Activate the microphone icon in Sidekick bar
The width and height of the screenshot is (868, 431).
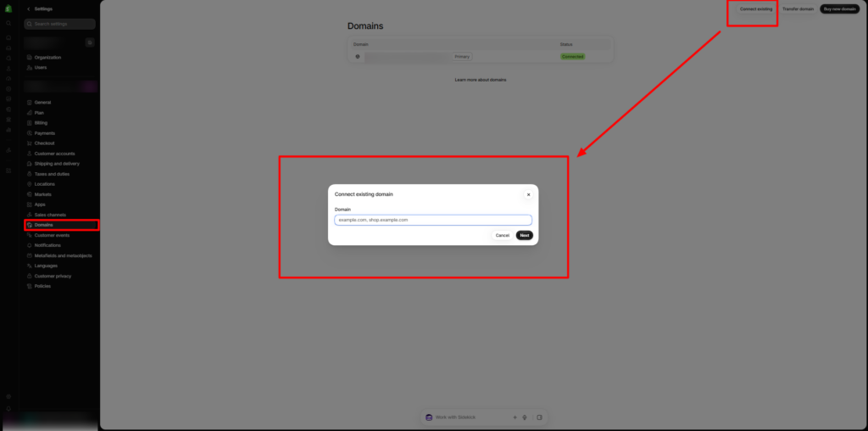coord(524,417)
